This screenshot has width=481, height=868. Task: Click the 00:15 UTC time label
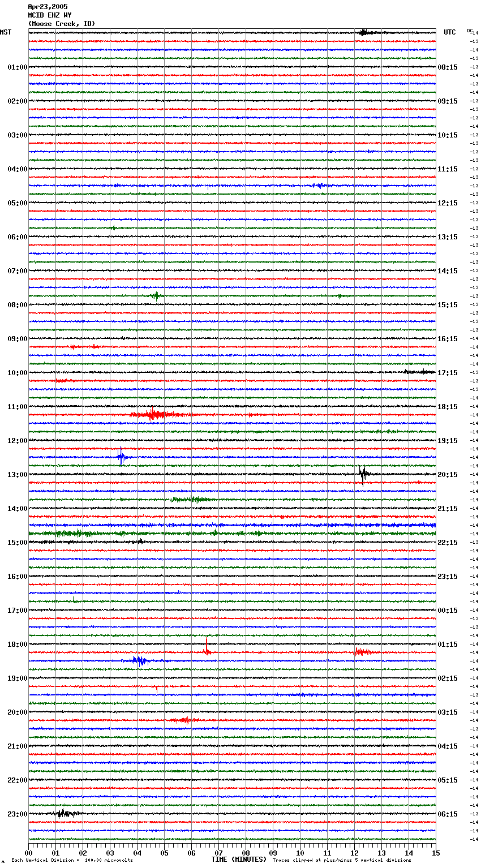(448, 611)
